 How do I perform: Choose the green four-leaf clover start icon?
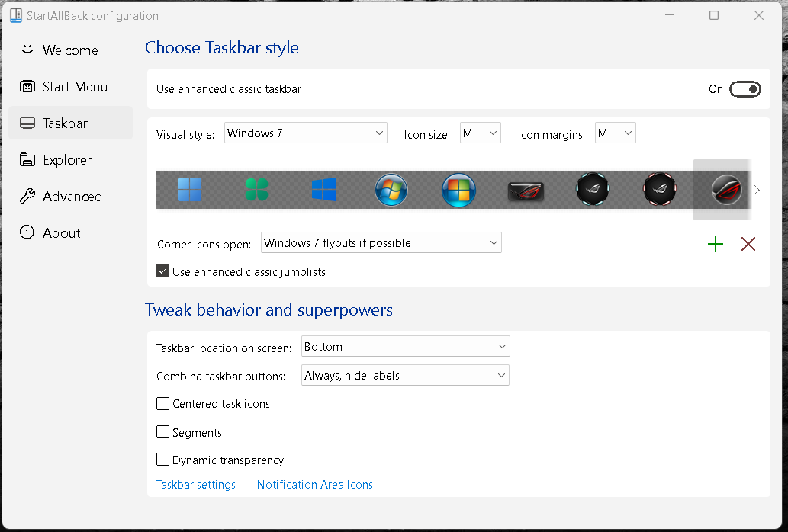pyautogui.click(x=256, y=190)
